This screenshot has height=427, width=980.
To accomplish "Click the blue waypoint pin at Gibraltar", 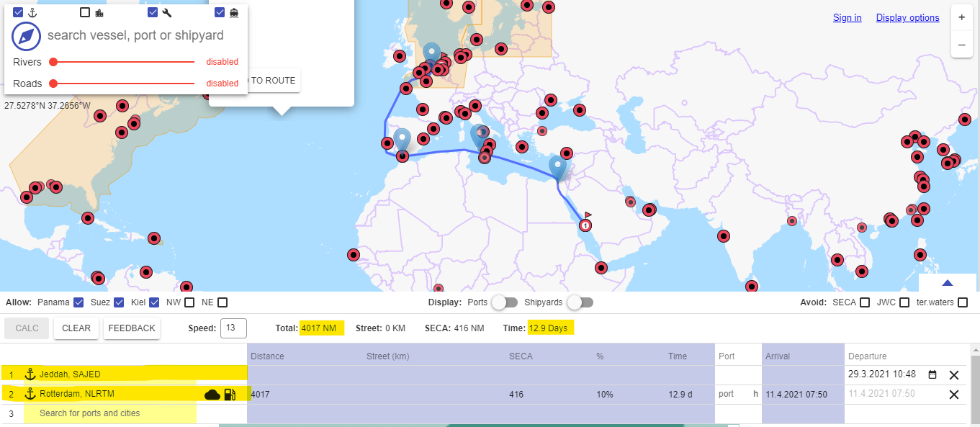I will coord(403,142).
